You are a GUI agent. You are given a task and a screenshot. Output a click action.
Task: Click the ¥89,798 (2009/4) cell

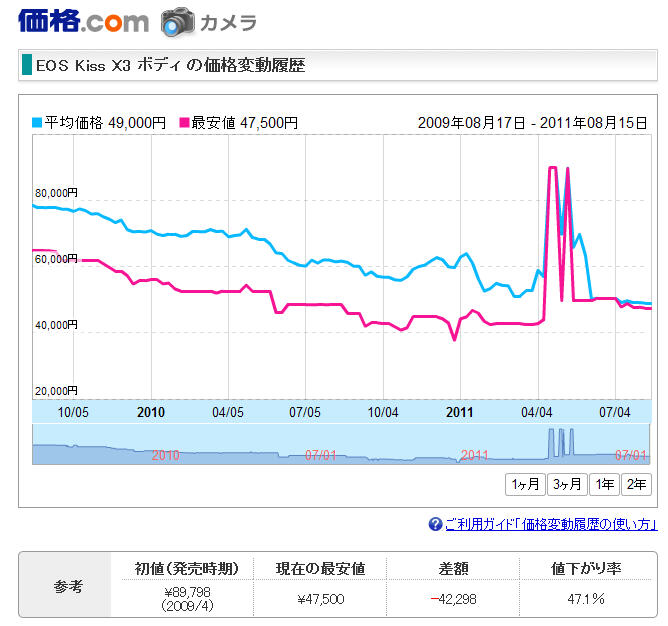tap(187, 599)
